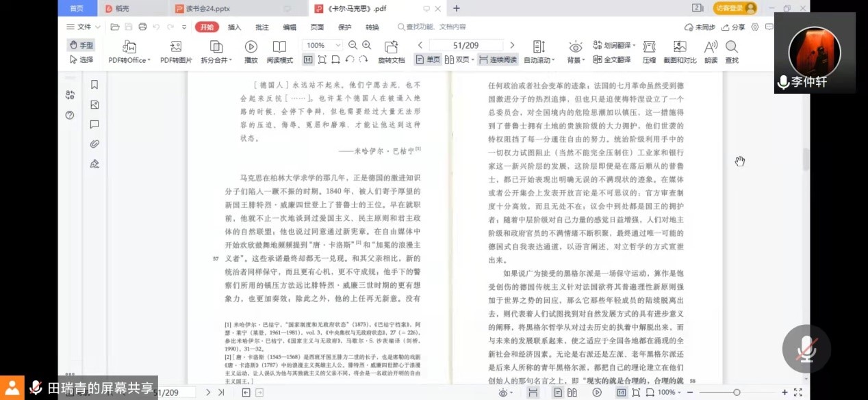Image resolution: width=868 pixels, height=400 pixels.
Task: Open the 截图和对比 tool
Action: [679, 46]
